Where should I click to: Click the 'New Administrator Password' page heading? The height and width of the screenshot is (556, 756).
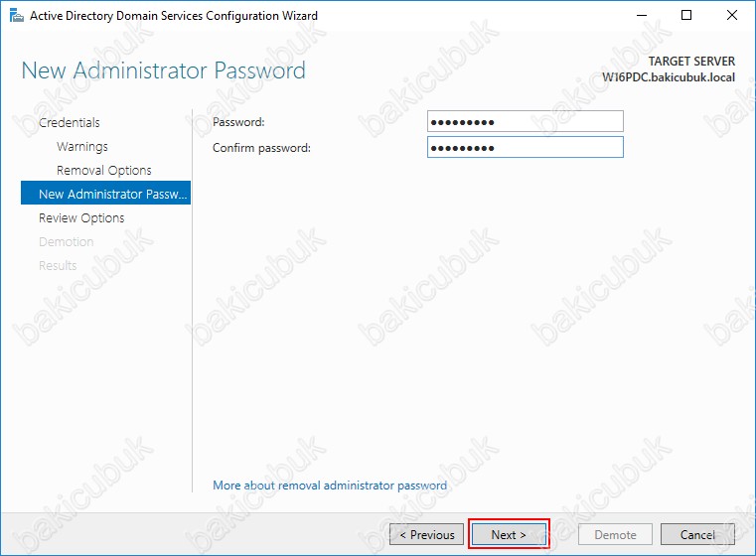pyautogui.click(x=164, y=70)
